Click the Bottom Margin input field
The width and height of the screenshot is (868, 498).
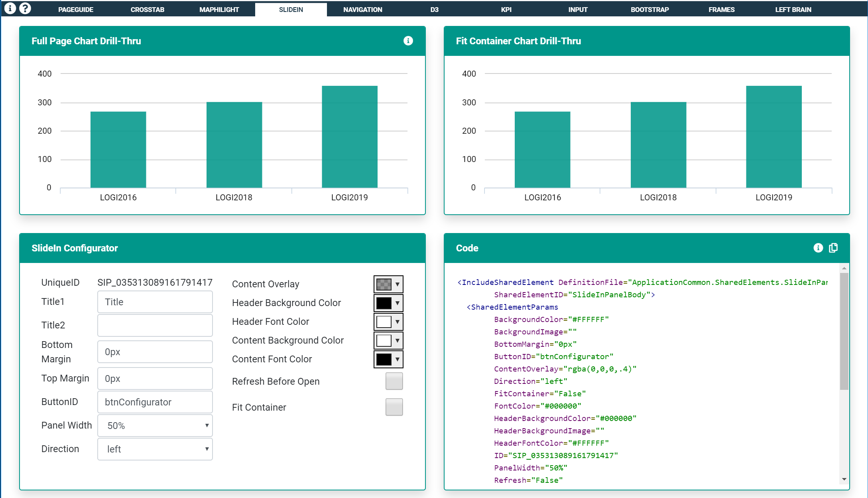[x=155, y=352]
